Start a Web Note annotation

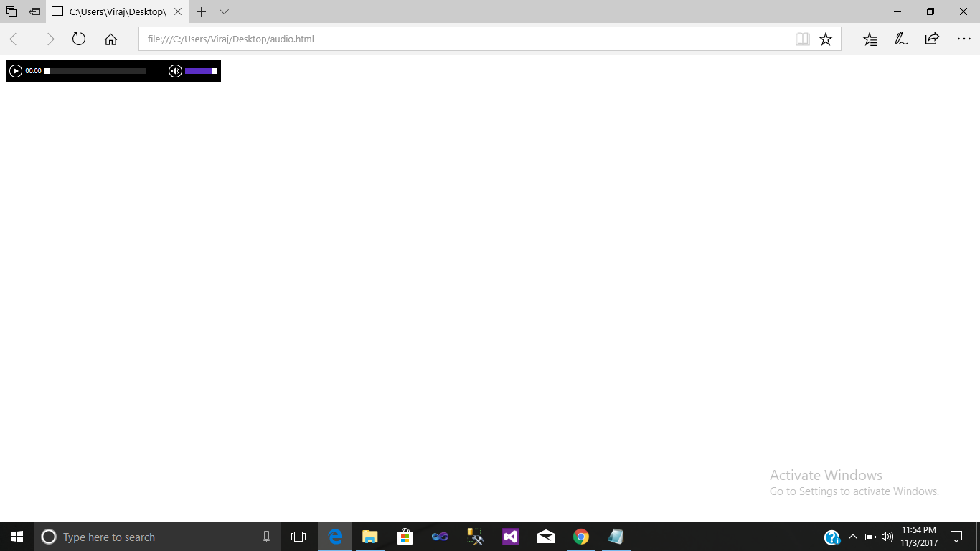tap(900, 39)
